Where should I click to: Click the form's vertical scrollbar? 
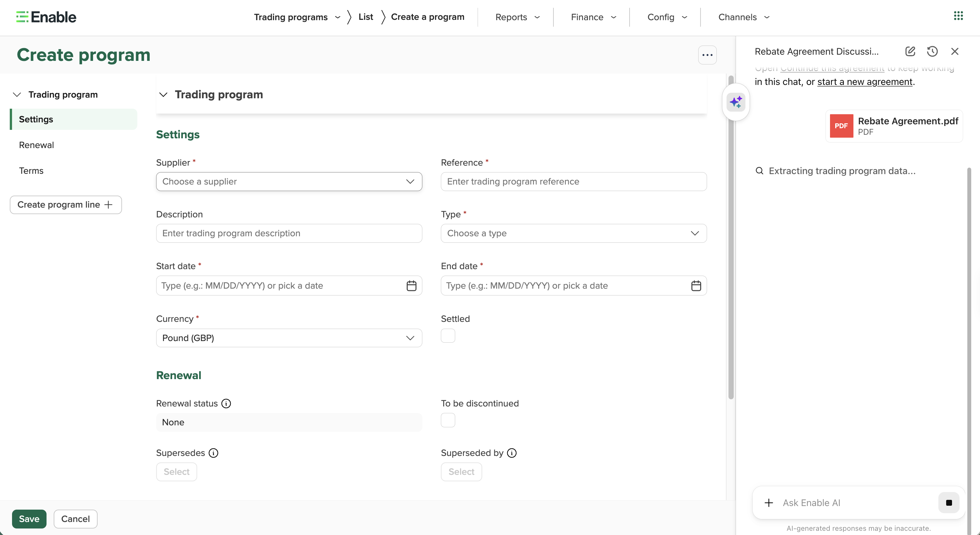pos(731,237)
